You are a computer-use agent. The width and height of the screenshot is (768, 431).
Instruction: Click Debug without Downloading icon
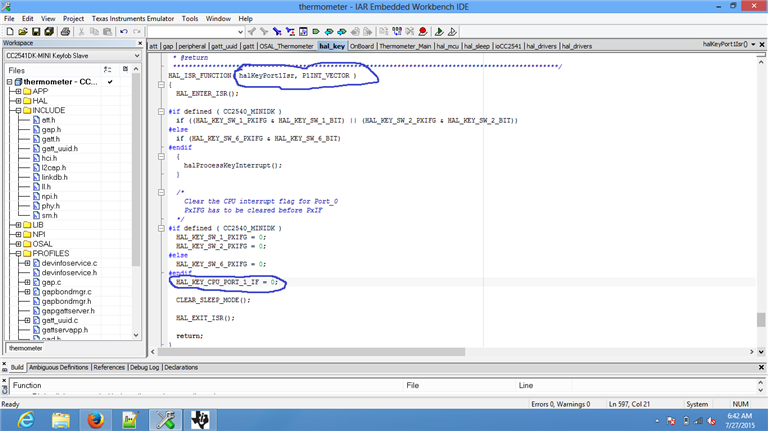452,32
